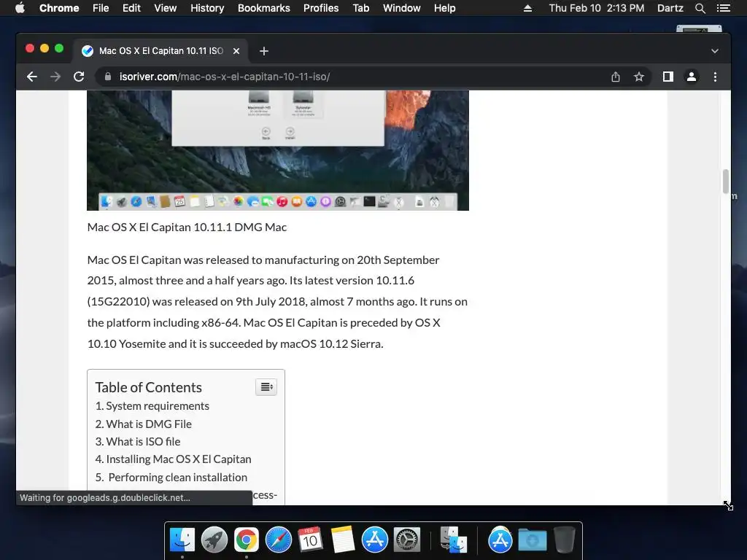Jump to System requirements section

click(158, 405)
